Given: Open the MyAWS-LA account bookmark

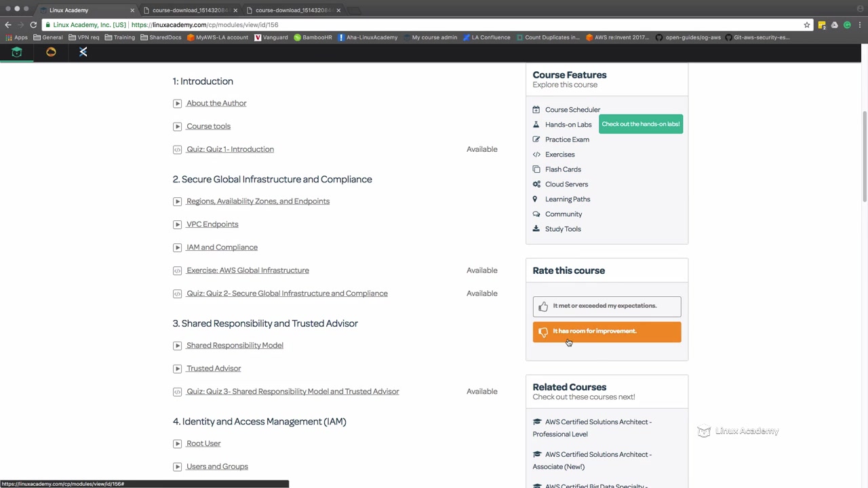Looking at the screenshot, I should [x=218, y=37].
